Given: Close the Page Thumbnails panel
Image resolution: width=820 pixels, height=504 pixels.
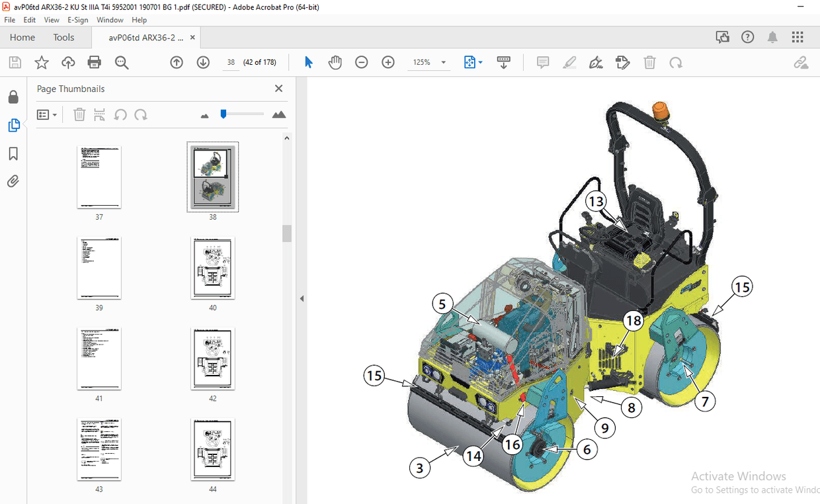Looking at the screenshot, I should point(278,89).
